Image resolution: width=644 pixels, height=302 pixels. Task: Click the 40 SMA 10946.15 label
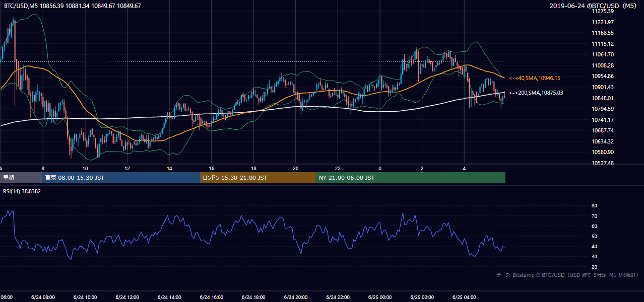pyautogui.click(x=535, y=79)
